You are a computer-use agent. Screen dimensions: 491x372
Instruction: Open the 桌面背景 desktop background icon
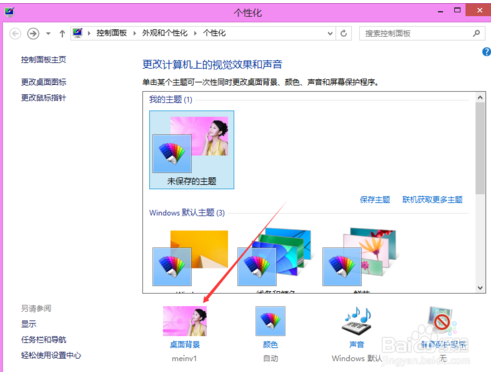pyautogui.click(x=185, y=321)
